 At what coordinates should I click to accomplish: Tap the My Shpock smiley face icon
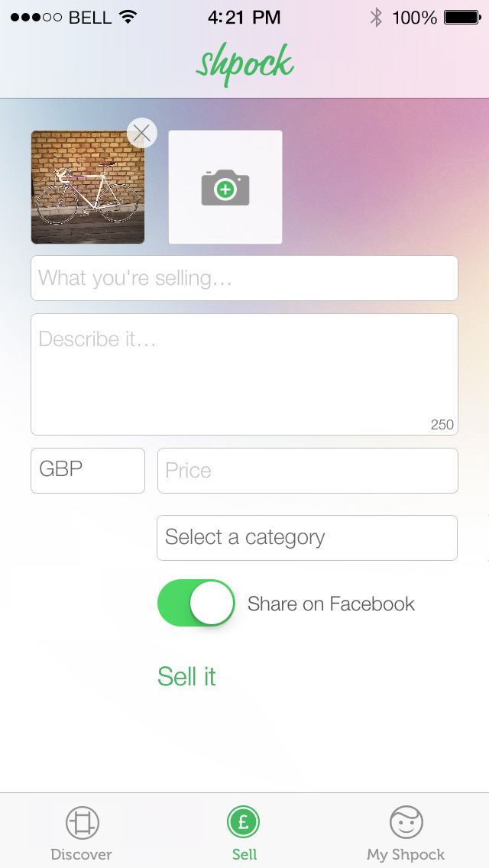tap(406, 823)
